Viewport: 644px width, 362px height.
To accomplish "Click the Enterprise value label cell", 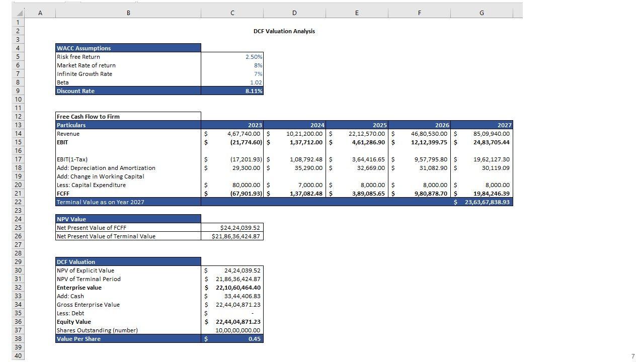I will click(128, 288).
